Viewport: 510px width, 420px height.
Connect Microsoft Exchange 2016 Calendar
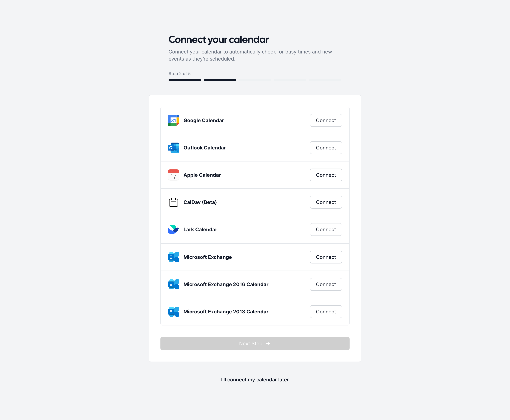tap(326, 284)
